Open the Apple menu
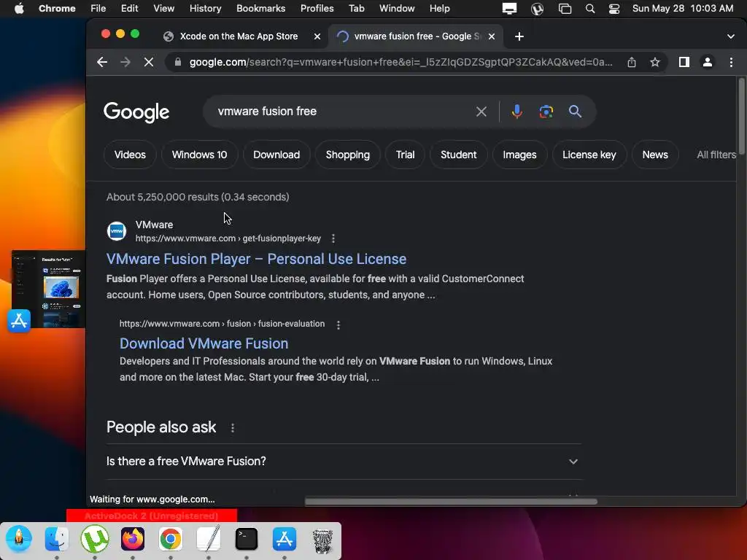 pyautogui.click(x=19, y=9)
